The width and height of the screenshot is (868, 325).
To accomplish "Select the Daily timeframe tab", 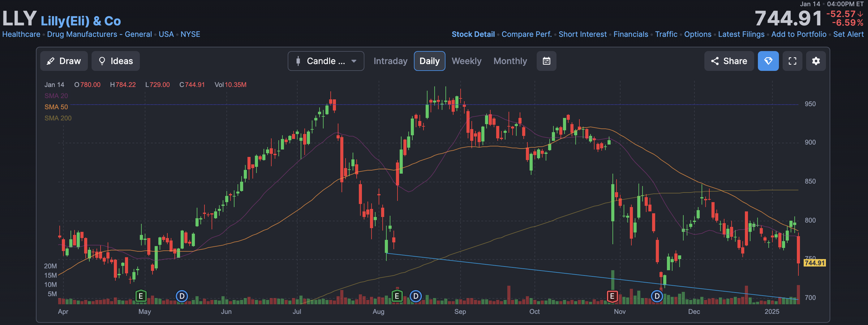I will click(429, 61).
